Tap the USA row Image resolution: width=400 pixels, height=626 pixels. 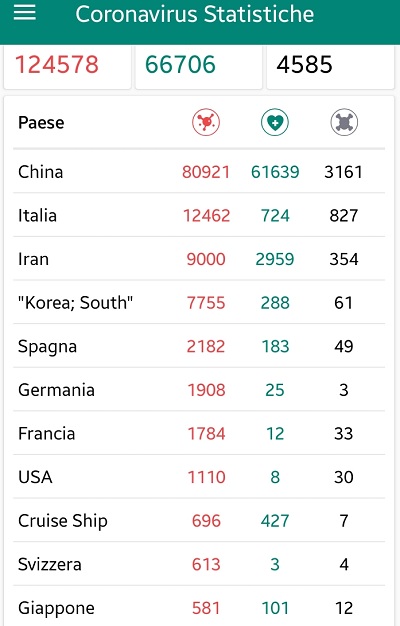[199, 477]
